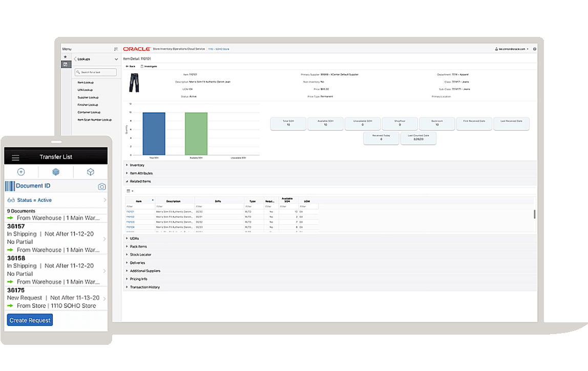The height and width of the screenshot is (371, 588).
Task: Open the Lookups panel dropdown chevron
Action: click(x=116, y=59)
